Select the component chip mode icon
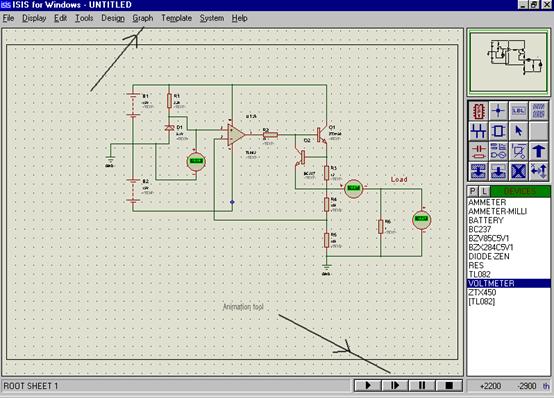The height and width of the screenshot is (398, 554). pyautogui.click(x=478, y=111)
